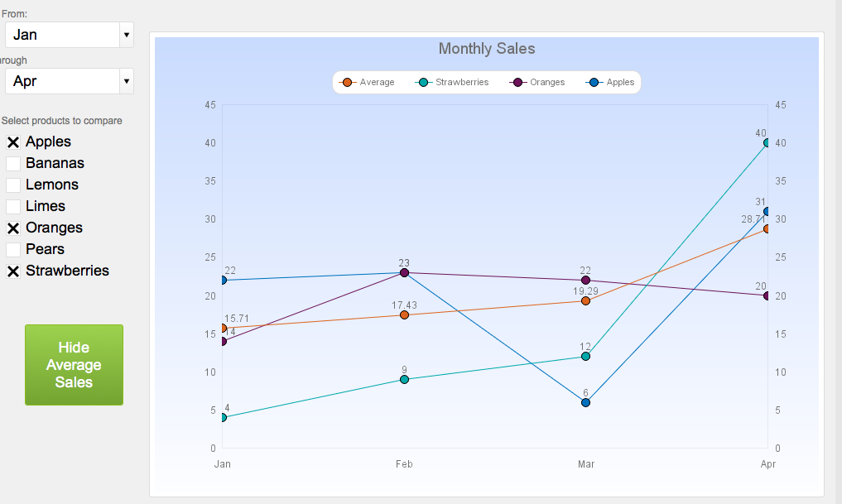Click the Oranges February data point at 23
The image size is (842, 504).
[x=404, y=272]
